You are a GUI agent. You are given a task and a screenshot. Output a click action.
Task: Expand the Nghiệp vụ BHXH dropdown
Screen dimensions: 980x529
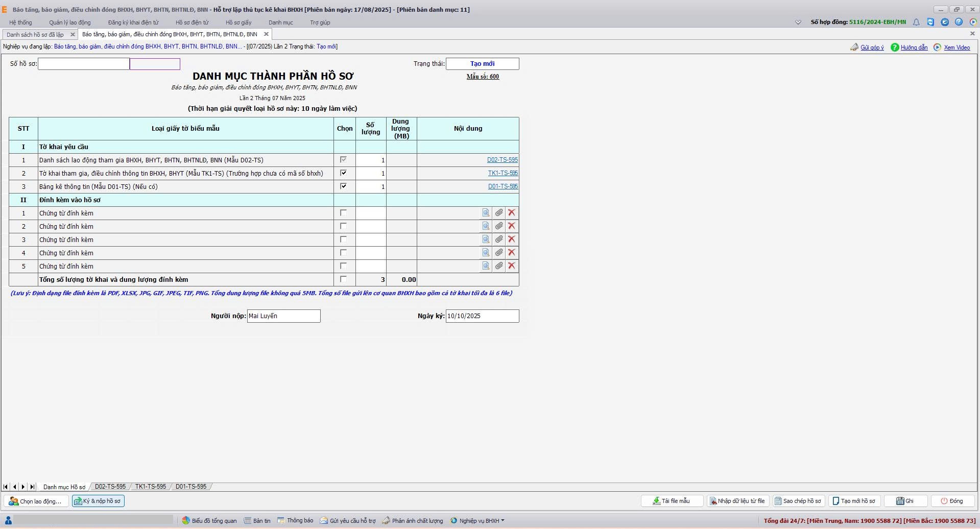[478, 521]
